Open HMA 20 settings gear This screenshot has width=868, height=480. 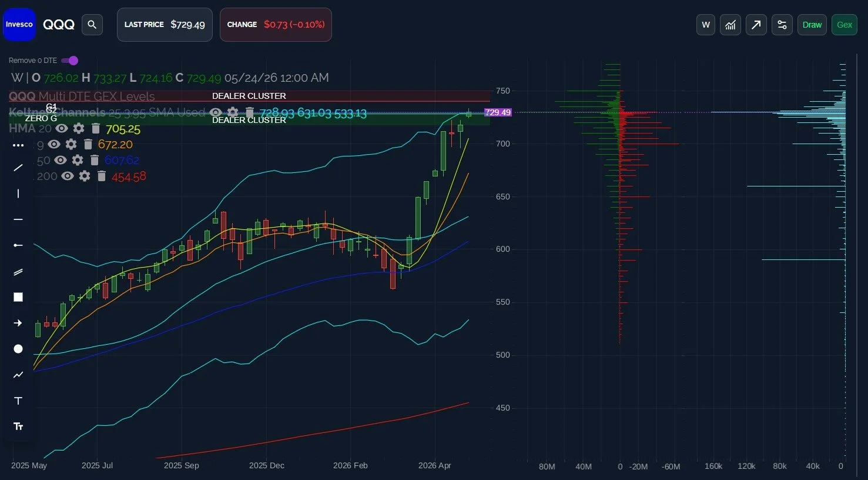point(79,128)
